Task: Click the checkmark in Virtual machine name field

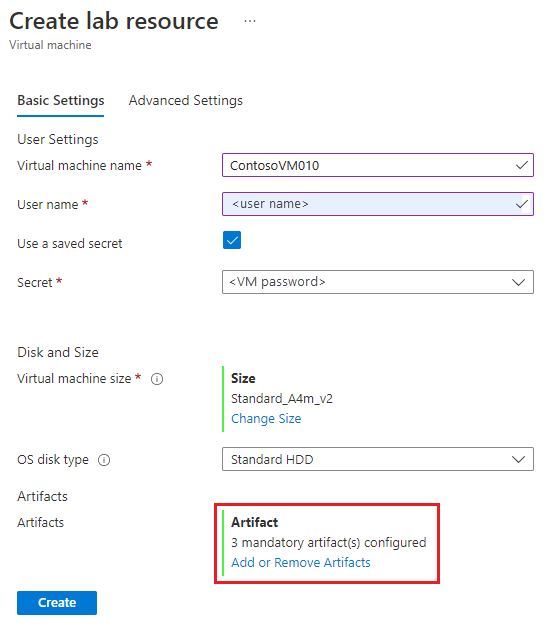Action: [x=522, y=165]
